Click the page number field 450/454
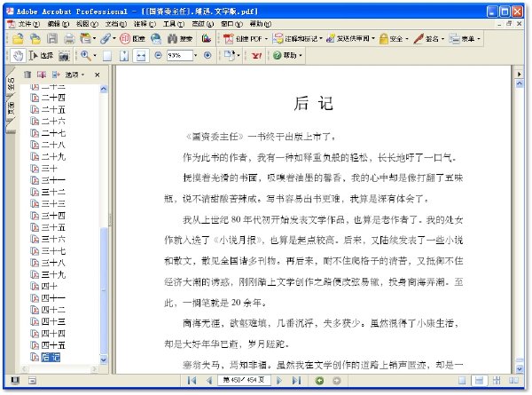The height and width of the screenshot is (395, 532). click(x=244, y=380)
